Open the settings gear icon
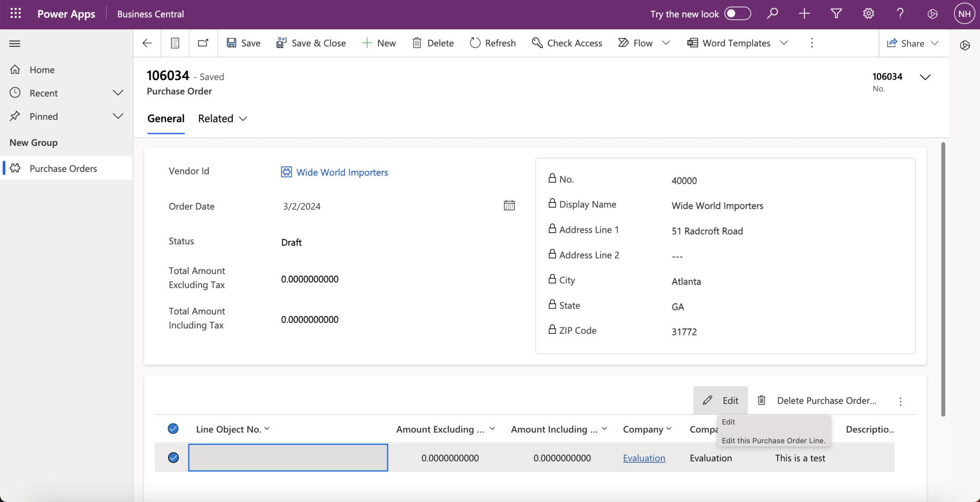The image size is (980, 502). coord(868,14)
